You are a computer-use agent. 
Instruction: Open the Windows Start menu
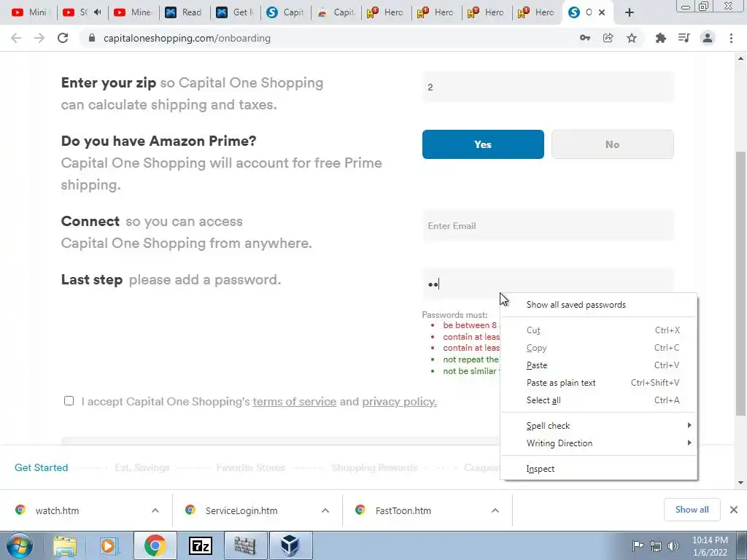[x=19, y=545]
